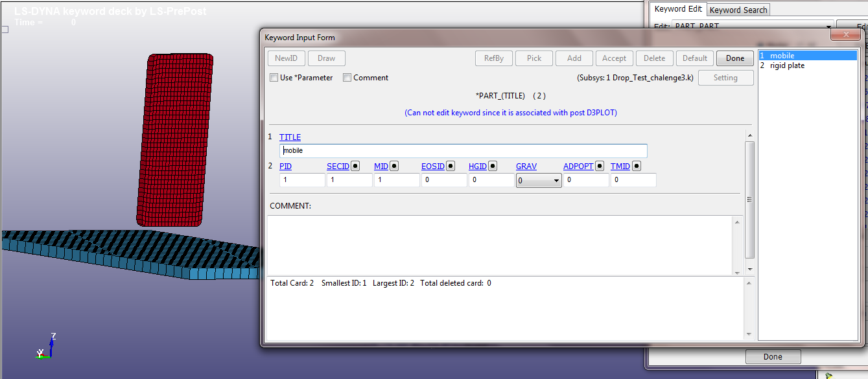Click the EOSID field selection dot icon
868x379 pixels.
(x=450, y=166)
